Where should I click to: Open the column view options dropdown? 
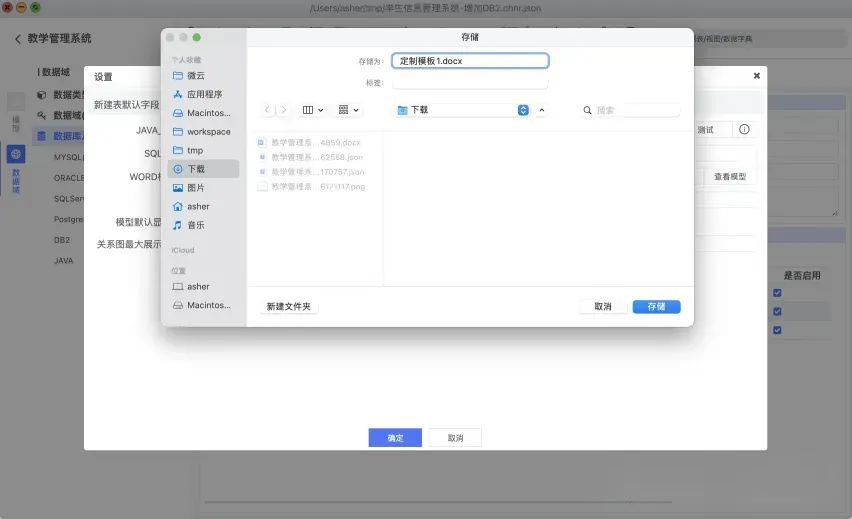[313, 110]
